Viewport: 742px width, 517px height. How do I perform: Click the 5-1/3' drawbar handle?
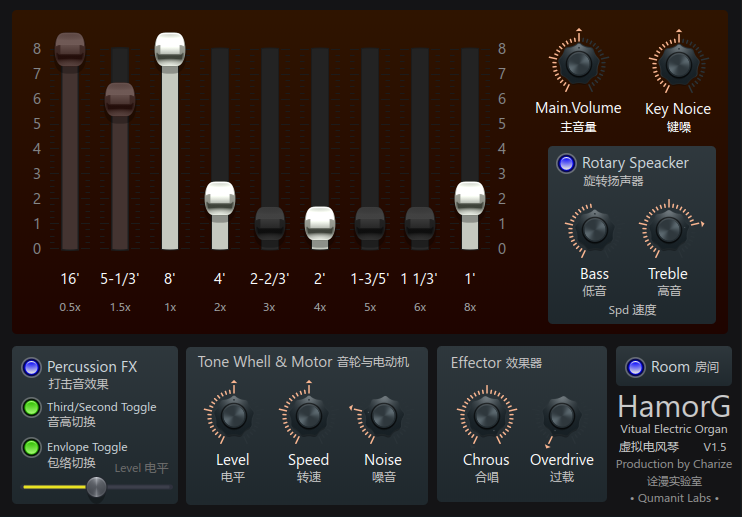120,99
